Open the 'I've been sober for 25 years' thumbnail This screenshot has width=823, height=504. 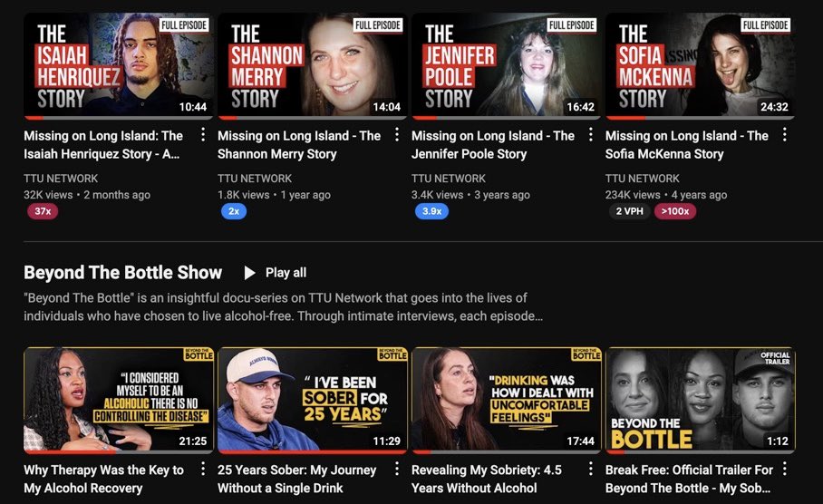click(x=313, y=400)
